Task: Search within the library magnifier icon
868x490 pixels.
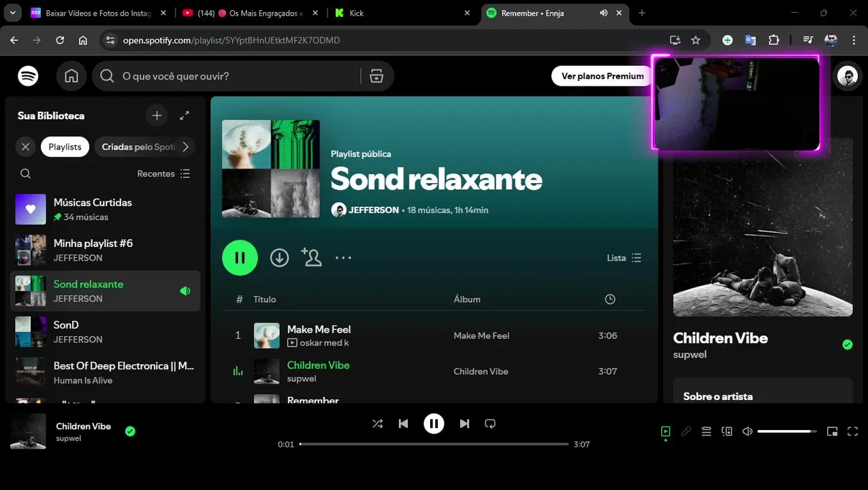Action: click(25, 174)
